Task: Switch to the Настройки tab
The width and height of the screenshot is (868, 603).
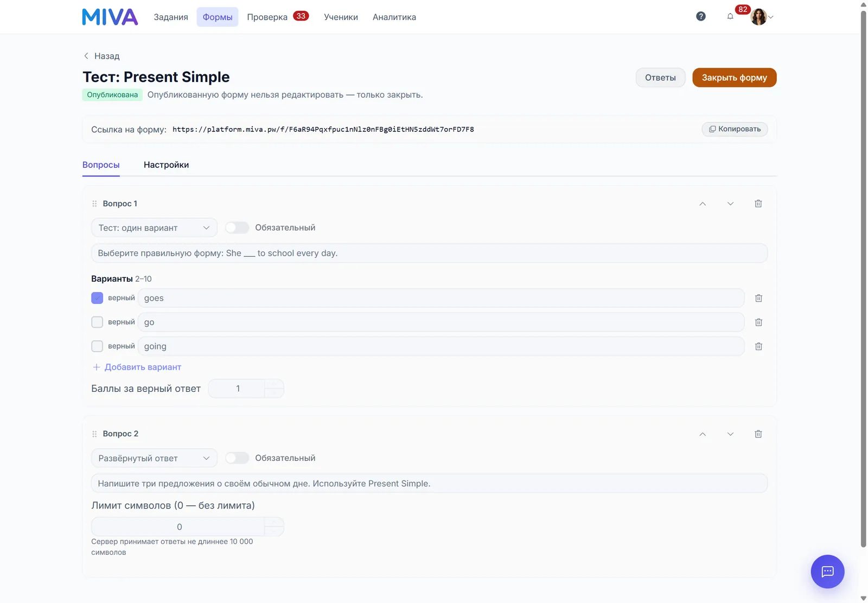Action: pos(166,164)
